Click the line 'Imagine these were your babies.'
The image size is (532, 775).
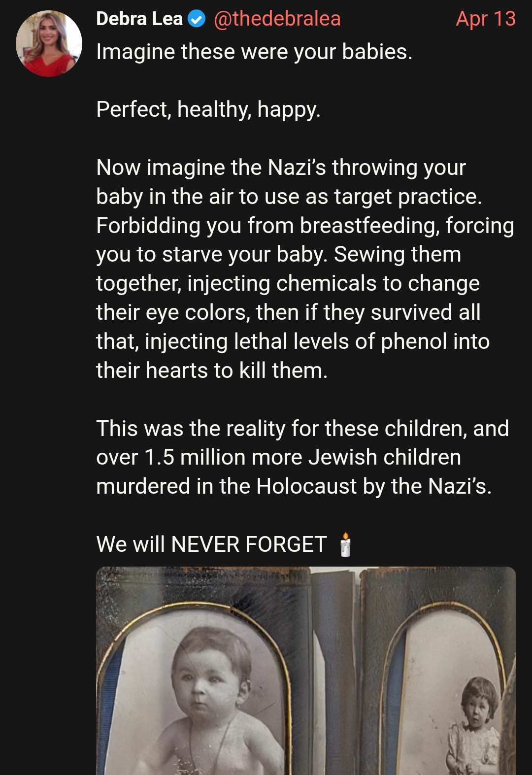tap(254, 52)
